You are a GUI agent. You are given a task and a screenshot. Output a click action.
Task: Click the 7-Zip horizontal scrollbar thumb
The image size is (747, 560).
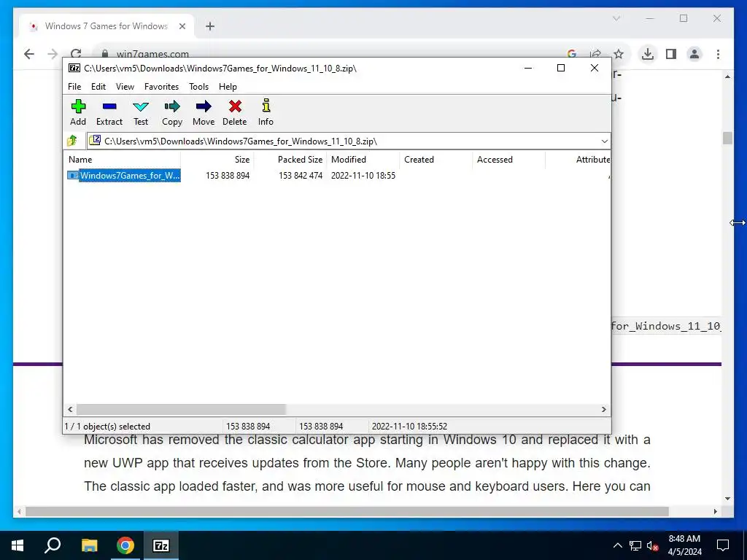point(181,409)
